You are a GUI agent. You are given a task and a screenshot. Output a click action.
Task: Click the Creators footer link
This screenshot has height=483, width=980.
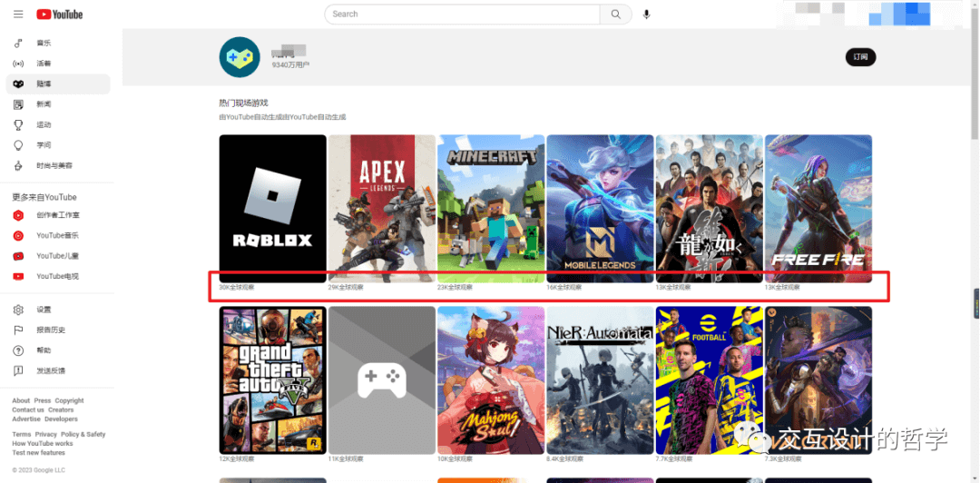(61, 409)
